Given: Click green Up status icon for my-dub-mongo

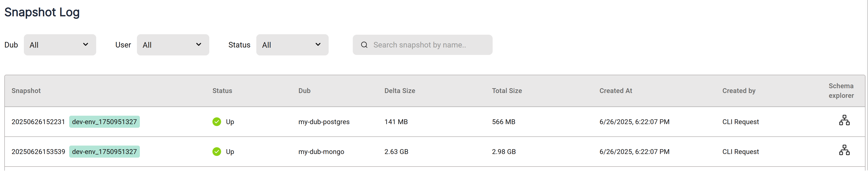Looking at the screenshot, I should click(x=217, y=152).
